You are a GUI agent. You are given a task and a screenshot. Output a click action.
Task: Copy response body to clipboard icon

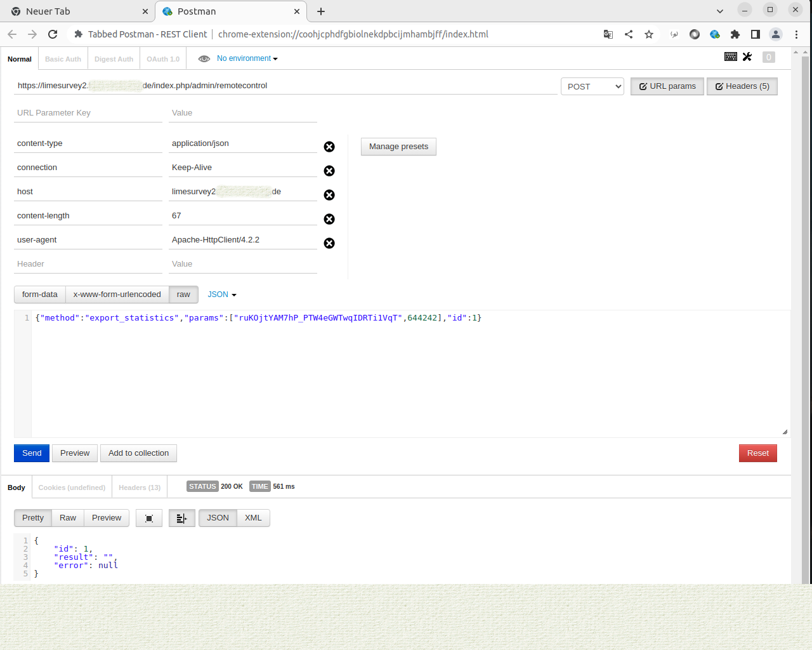coord(149,519)
